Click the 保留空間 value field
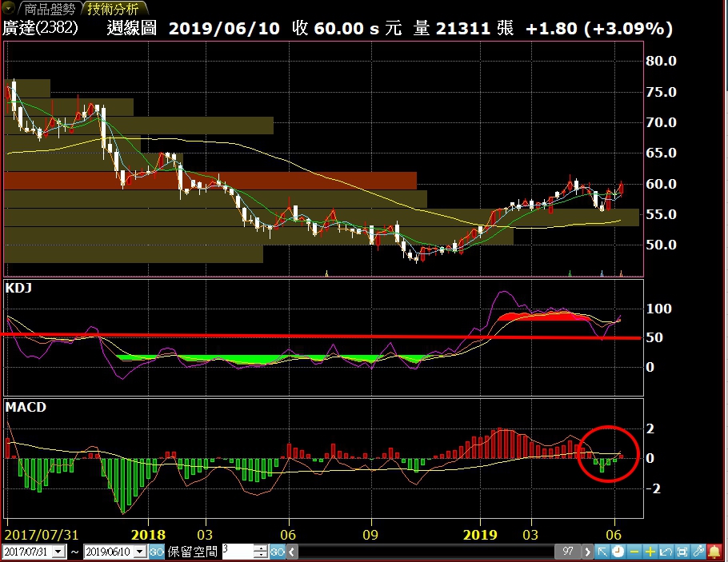Screen dimensions: 728x562 [238, 552]
